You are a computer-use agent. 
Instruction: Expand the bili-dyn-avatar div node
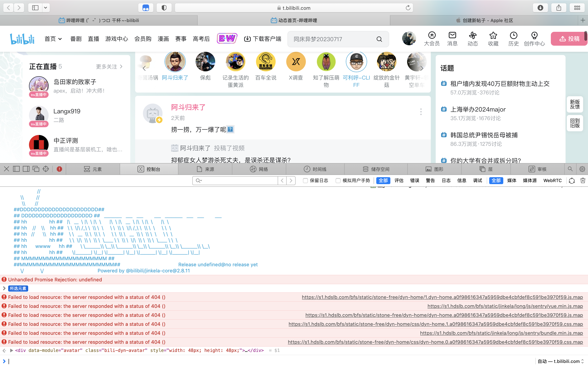click(11, 350)
